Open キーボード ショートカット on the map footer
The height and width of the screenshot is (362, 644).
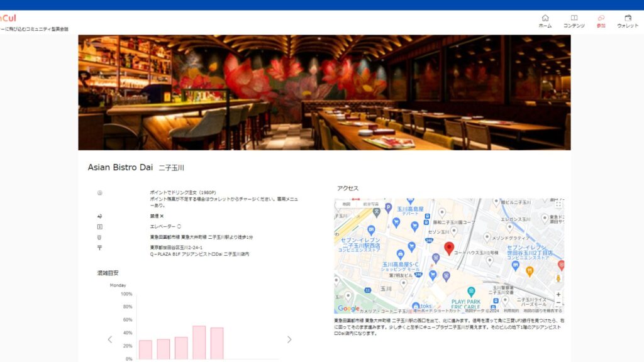coord(435,311)
